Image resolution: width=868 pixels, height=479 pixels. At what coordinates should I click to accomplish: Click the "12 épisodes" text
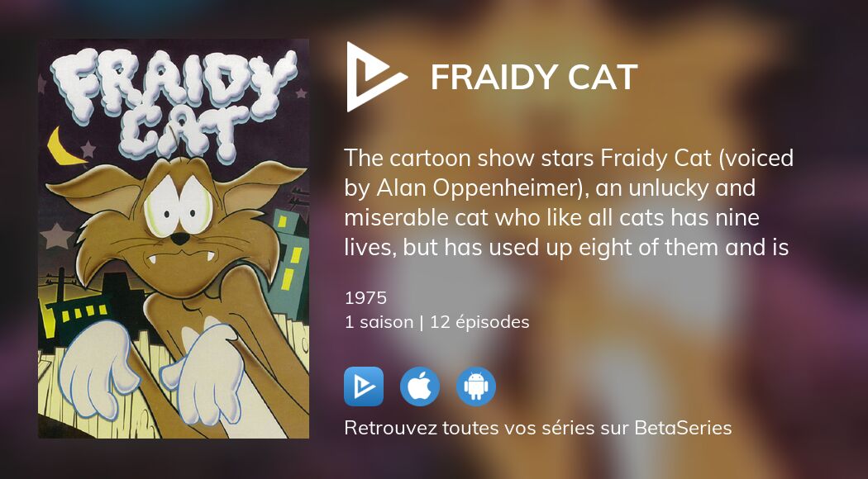tap(478, 322)
